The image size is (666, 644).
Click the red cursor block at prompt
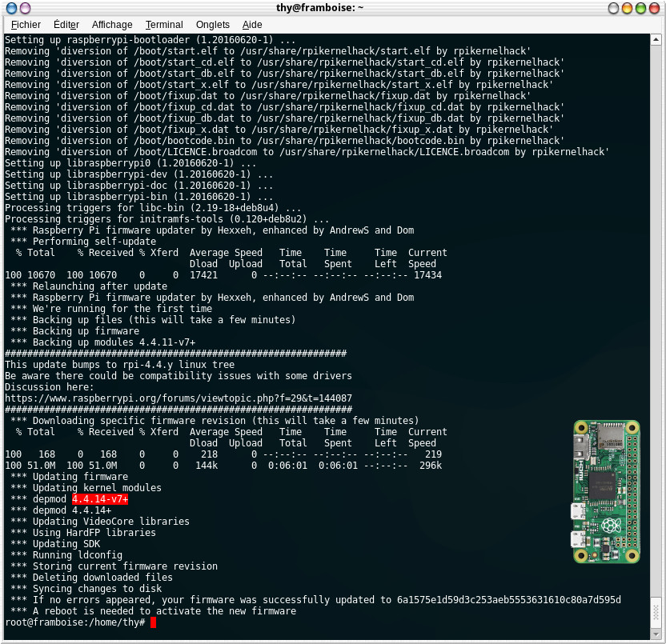(x=153, y=622)
